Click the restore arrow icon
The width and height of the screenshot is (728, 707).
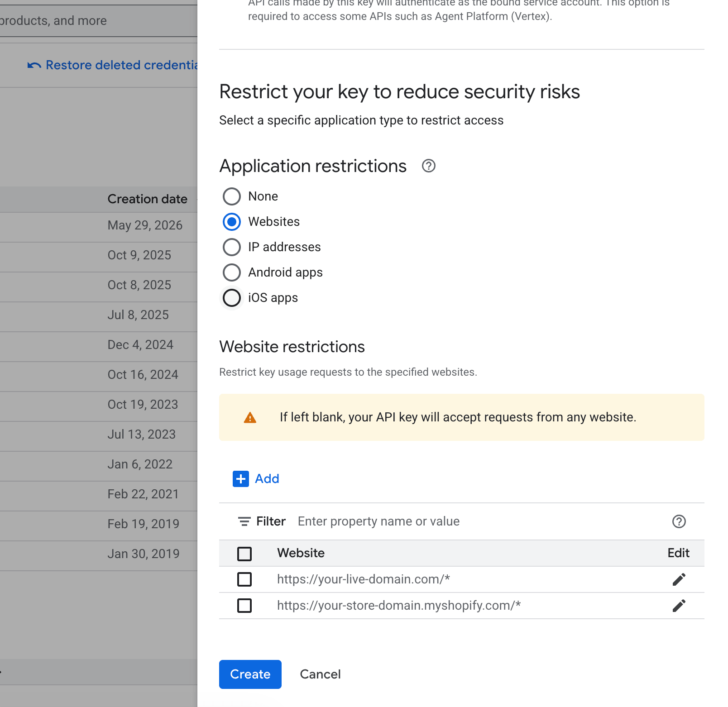(x=34, y=66)
